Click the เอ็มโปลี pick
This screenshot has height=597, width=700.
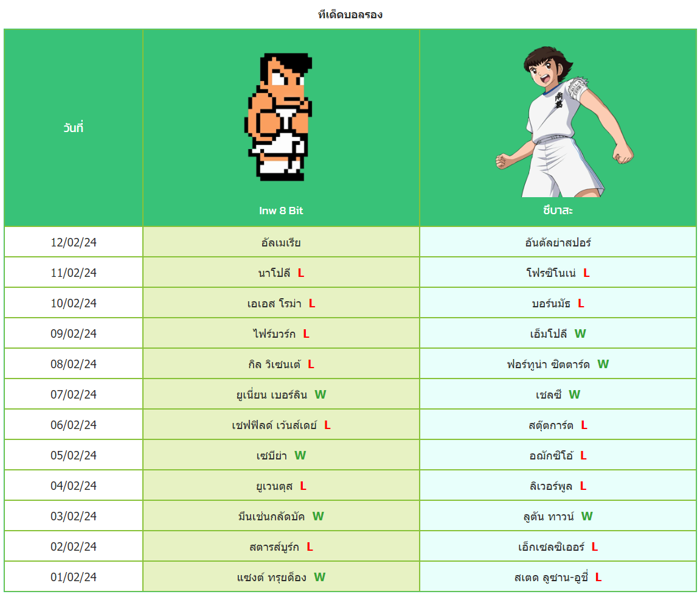[548, 334]
